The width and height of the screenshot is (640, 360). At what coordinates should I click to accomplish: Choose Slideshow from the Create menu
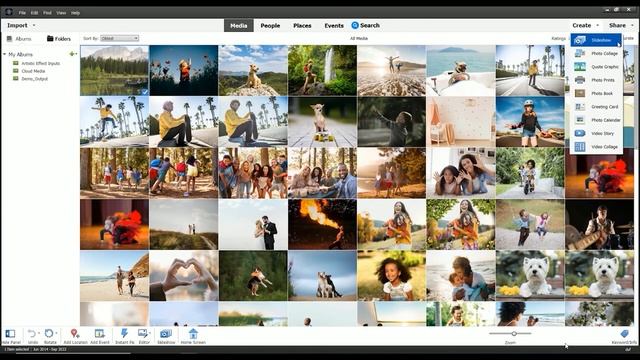[x=596, y=40]
